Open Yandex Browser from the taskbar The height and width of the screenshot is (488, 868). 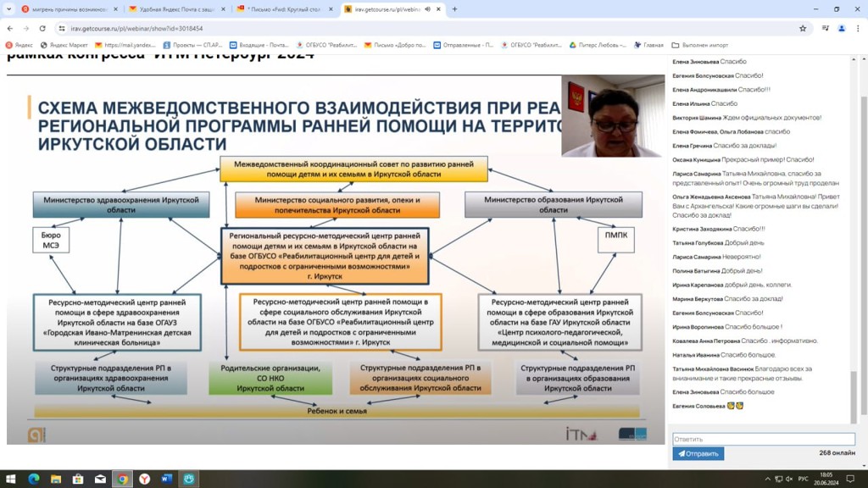click(145, 480)
